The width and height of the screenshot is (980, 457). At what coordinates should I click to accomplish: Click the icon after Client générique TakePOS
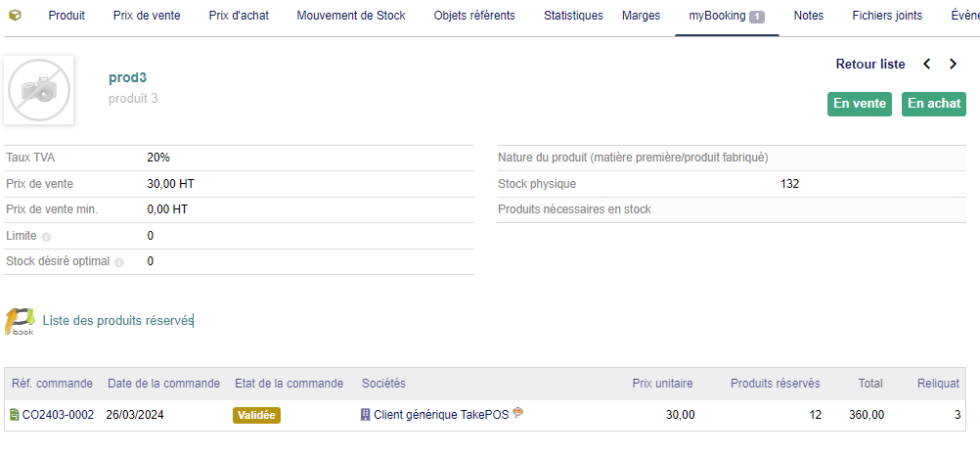coord(518,414)
